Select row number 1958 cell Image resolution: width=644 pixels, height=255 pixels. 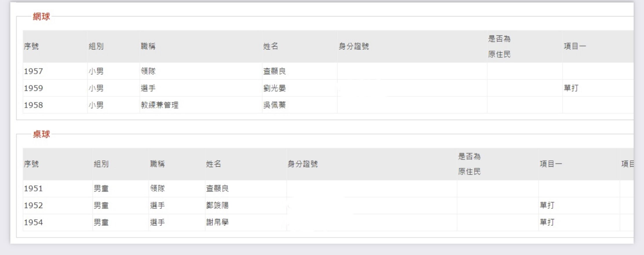tap(33, 105)
